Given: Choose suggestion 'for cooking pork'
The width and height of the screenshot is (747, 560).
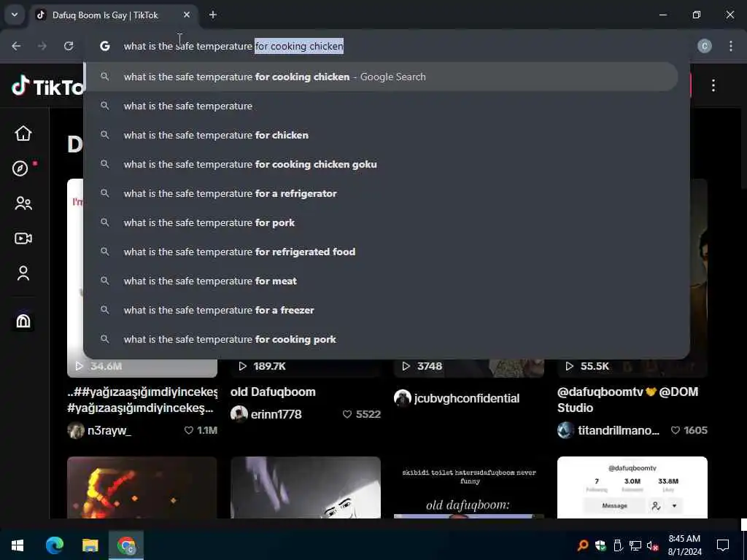Looking at the screenshot, I should (x=381, y=339).
